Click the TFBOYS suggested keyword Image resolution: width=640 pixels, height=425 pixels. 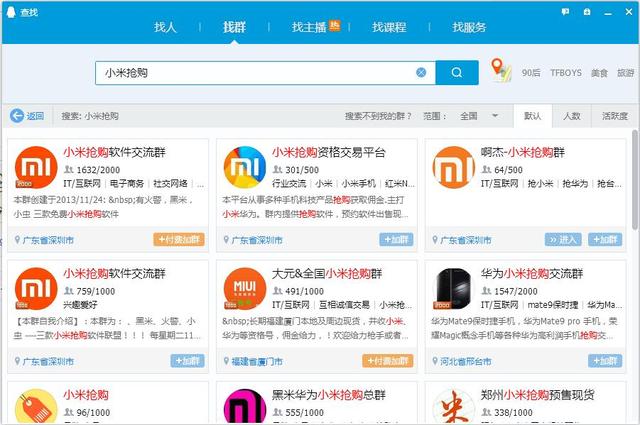(566, 73)
